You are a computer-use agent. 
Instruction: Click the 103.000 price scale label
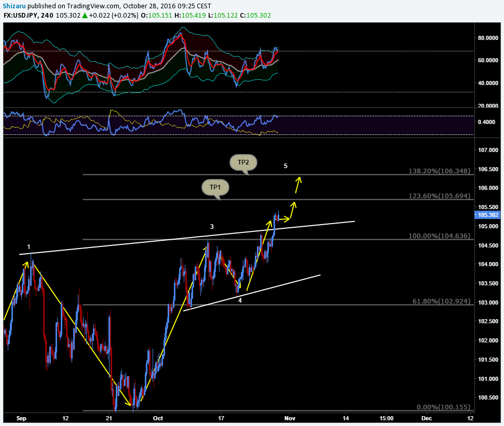488,303
